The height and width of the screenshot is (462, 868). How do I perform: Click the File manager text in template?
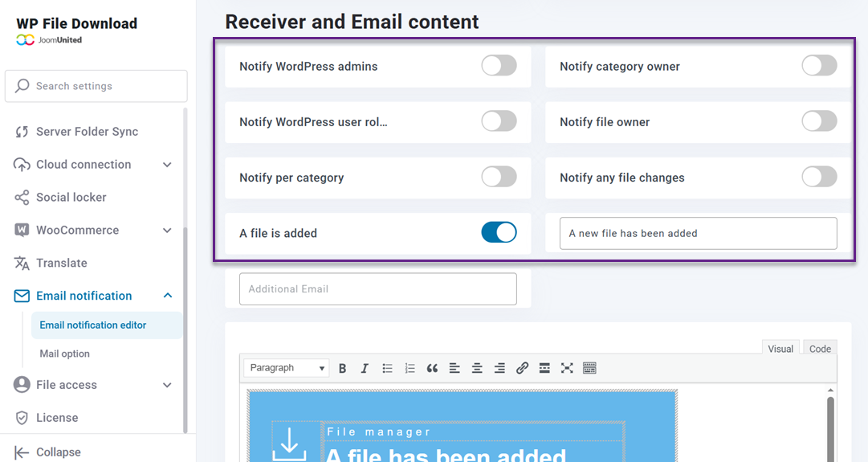click(x=379, y=432)
